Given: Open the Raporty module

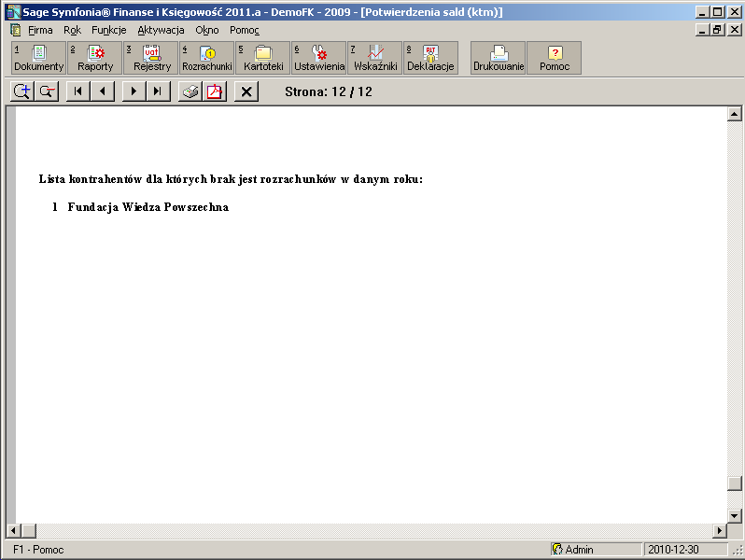Looking at the screenshot, I should coord(95,58).
